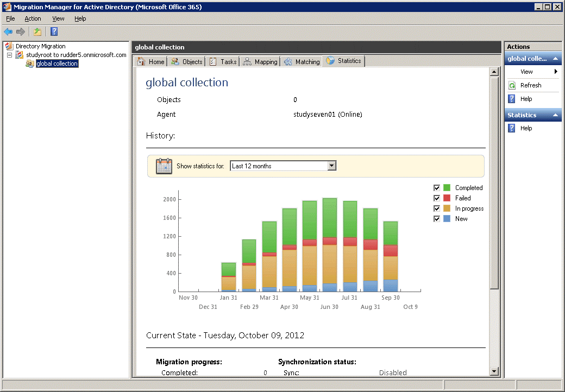Toggle the Failed series checkbox
The image size is (565, 392).
(437, 198)
